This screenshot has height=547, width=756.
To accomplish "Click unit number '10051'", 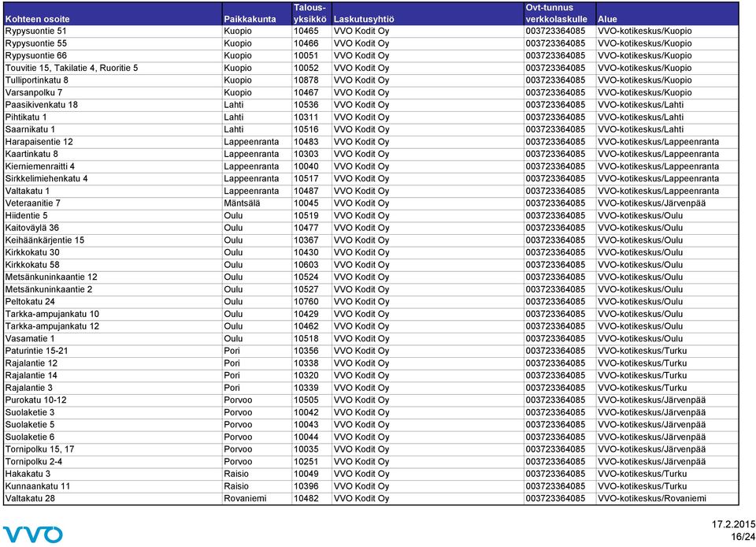I will 306,55.
